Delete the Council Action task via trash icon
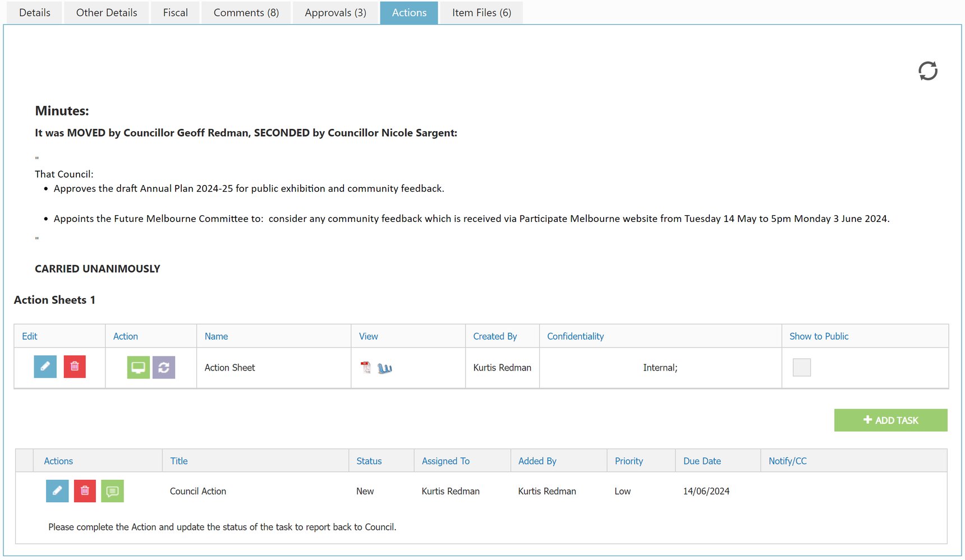Image resolution: width=965 pixels, height=560 pixels. coord(85,490)
